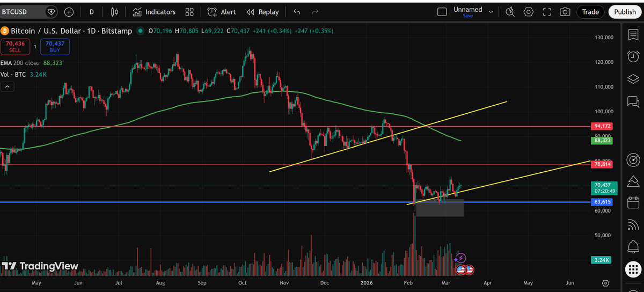Click the 78,814 red price label
The height and width of the screenshot is (292, 644).
click(x=602, y=164)
